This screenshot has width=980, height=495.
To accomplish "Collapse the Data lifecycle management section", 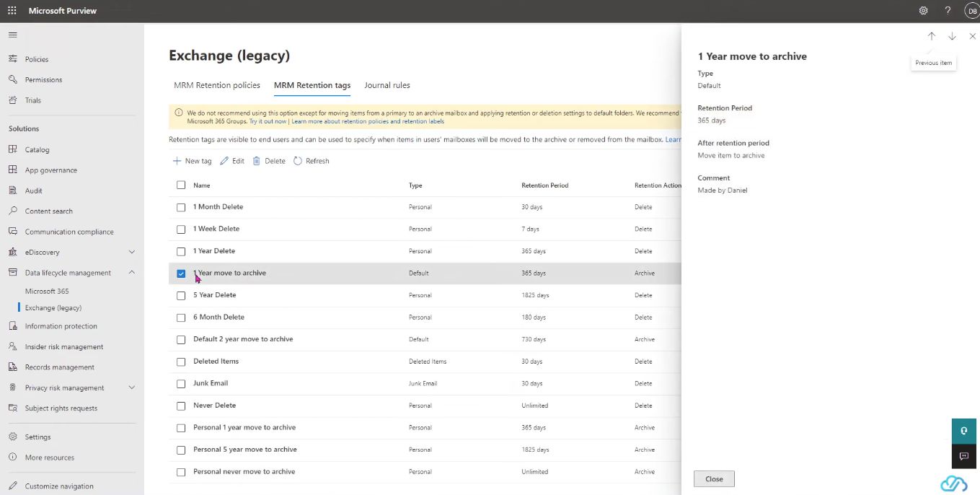I will (x=131, y=273).
